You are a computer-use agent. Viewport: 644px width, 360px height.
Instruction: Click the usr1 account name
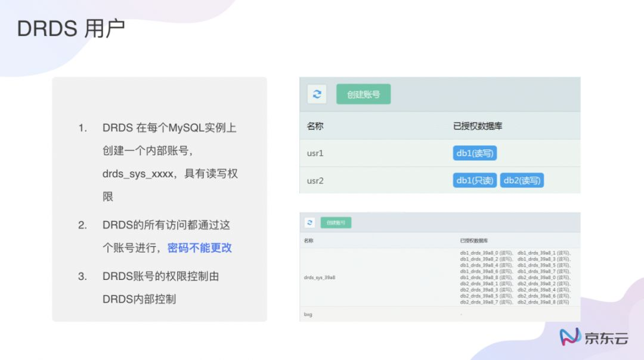click(x=315, y=153)
